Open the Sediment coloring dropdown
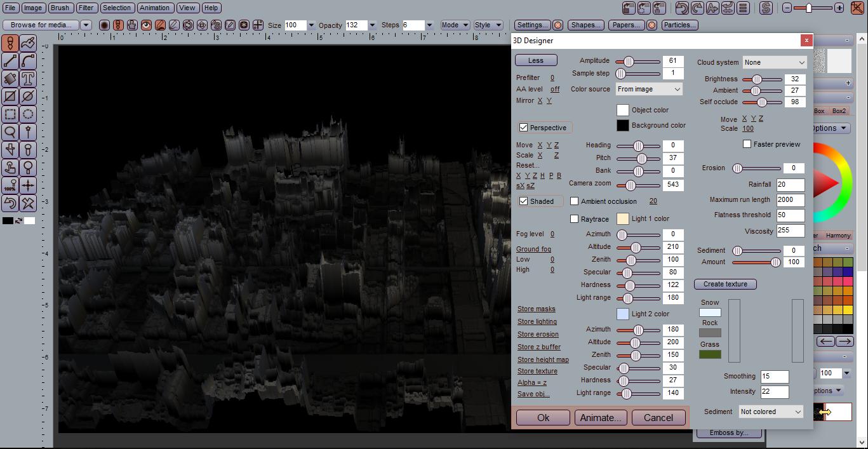 click(x=771, y=412)
